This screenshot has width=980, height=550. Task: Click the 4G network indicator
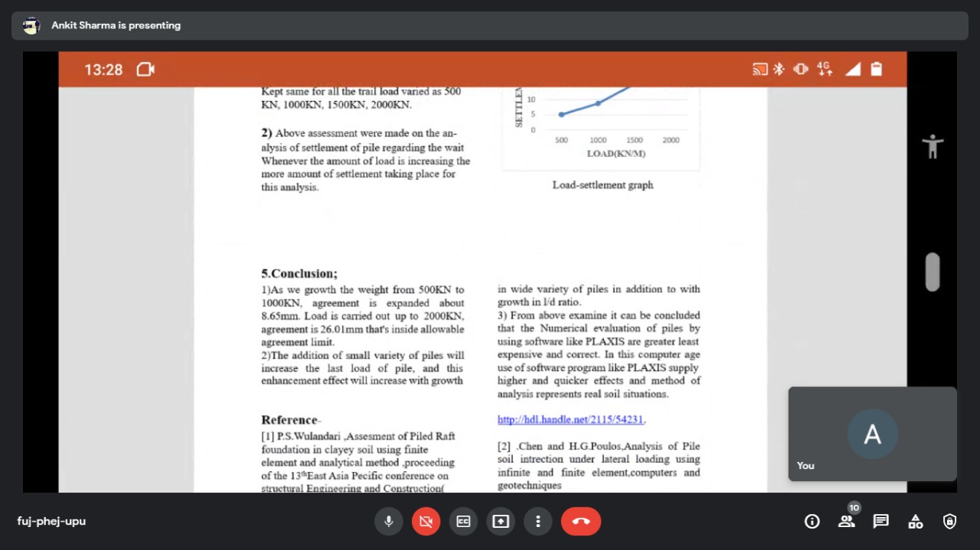tap(825, 70)
